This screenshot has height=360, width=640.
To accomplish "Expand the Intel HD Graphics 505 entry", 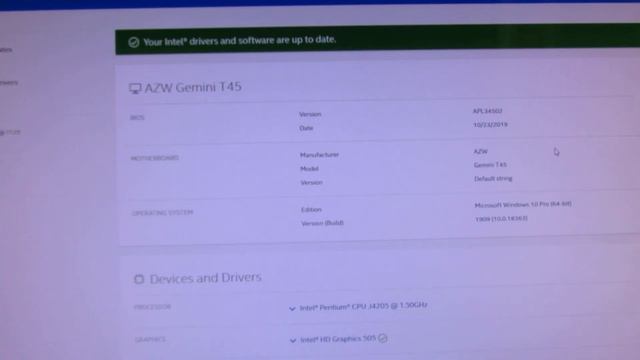I will pos(293,340).
